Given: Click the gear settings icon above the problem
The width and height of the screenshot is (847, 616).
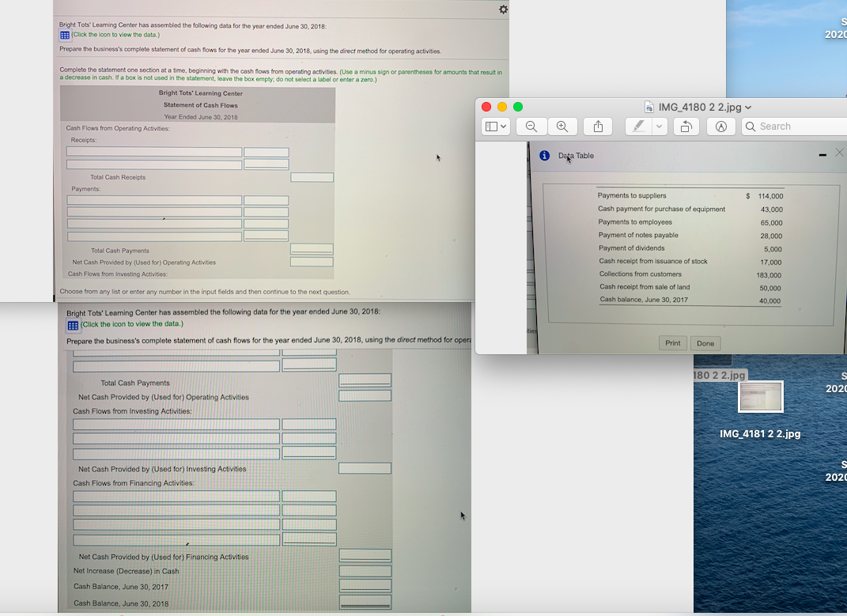Looking at the screenshot, I should 504,9.
